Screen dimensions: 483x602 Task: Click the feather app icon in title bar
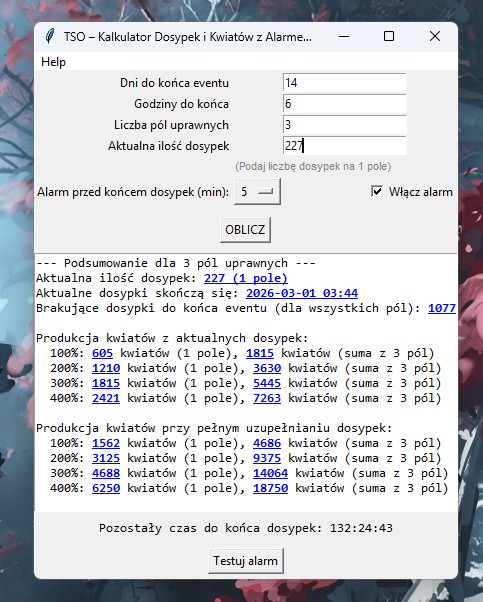[x=50, y=36]
